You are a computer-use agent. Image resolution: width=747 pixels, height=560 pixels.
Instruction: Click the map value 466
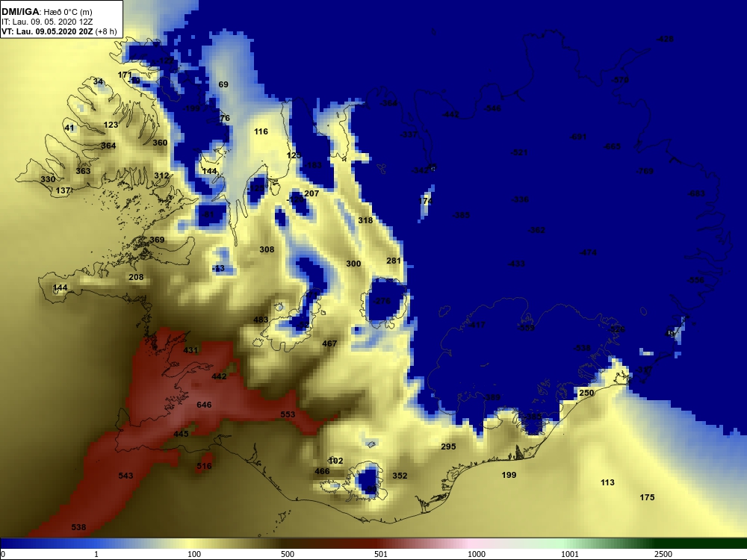[322, 471]
